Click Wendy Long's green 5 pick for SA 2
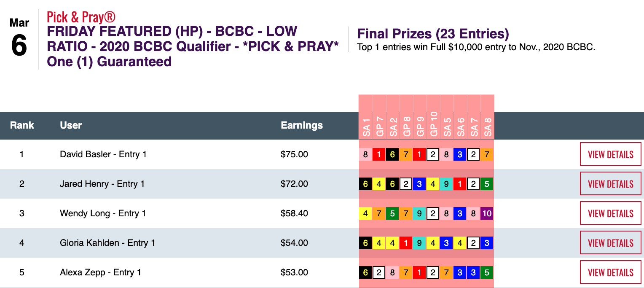This screenshot has height=288, width=644. coord(392,213)
